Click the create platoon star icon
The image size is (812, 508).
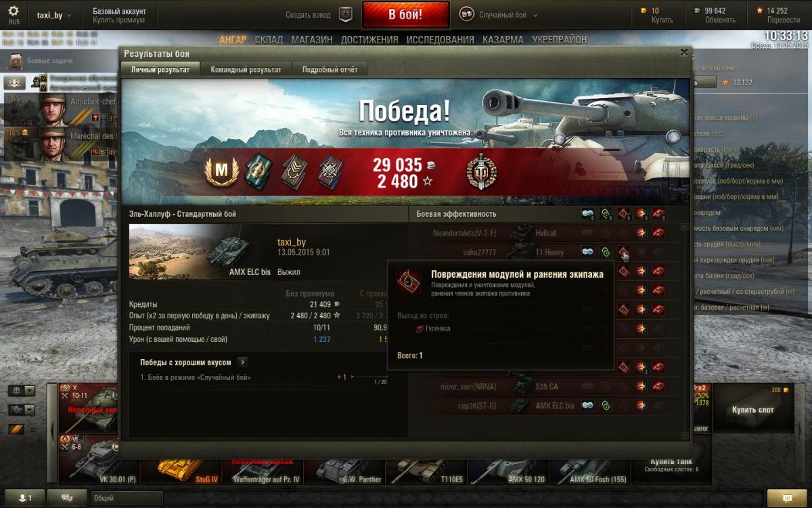coord(346,14)
